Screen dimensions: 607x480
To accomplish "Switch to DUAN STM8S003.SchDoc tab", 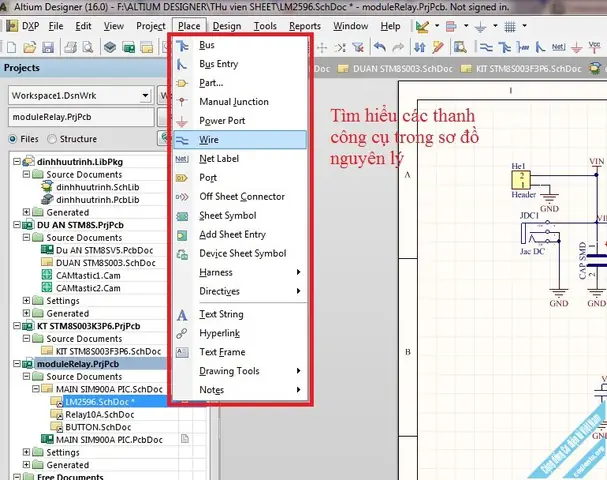I will [396, 69].
